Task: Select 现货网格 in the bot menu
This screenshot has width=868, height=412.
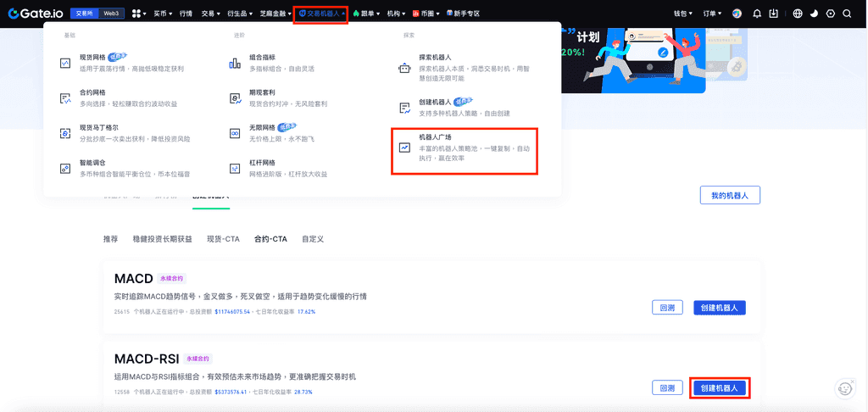Action: coord(92,57)
